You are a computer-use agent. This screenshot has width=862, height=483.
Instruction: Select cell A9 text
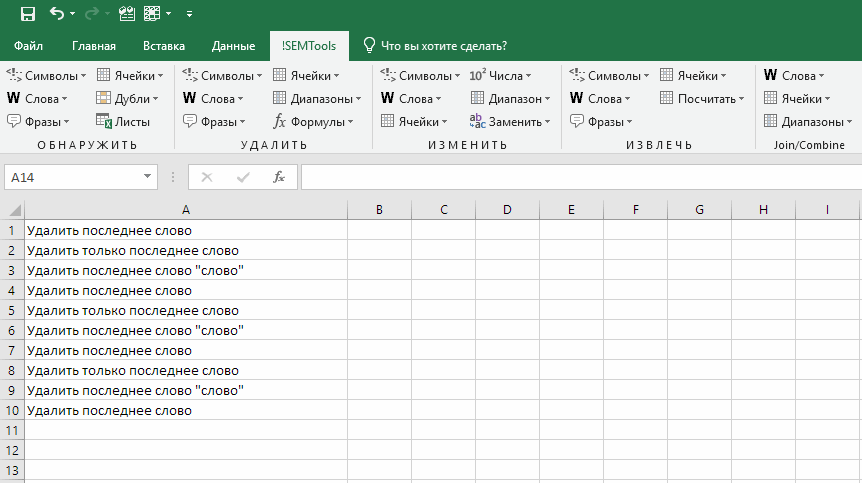tap(186, 390)
